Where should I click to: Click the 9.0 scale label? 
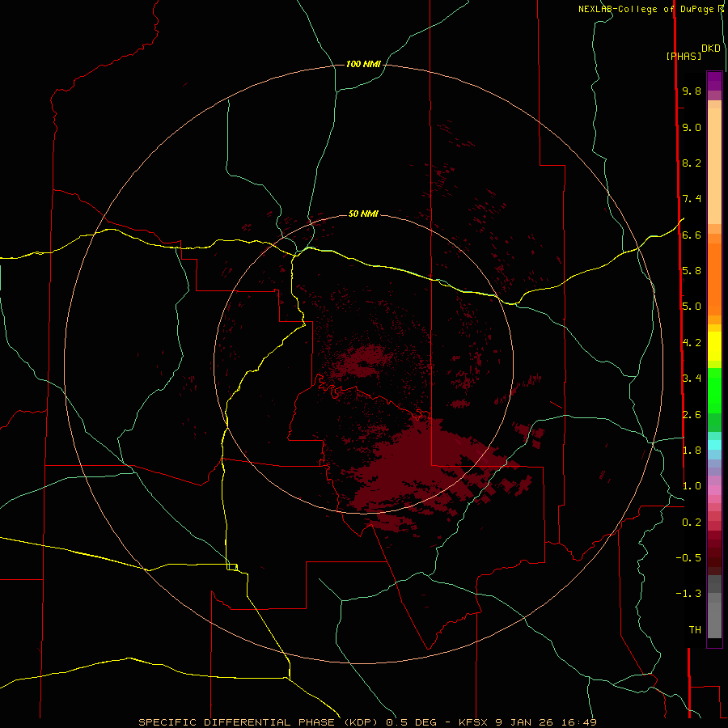[x=692, y=127]
